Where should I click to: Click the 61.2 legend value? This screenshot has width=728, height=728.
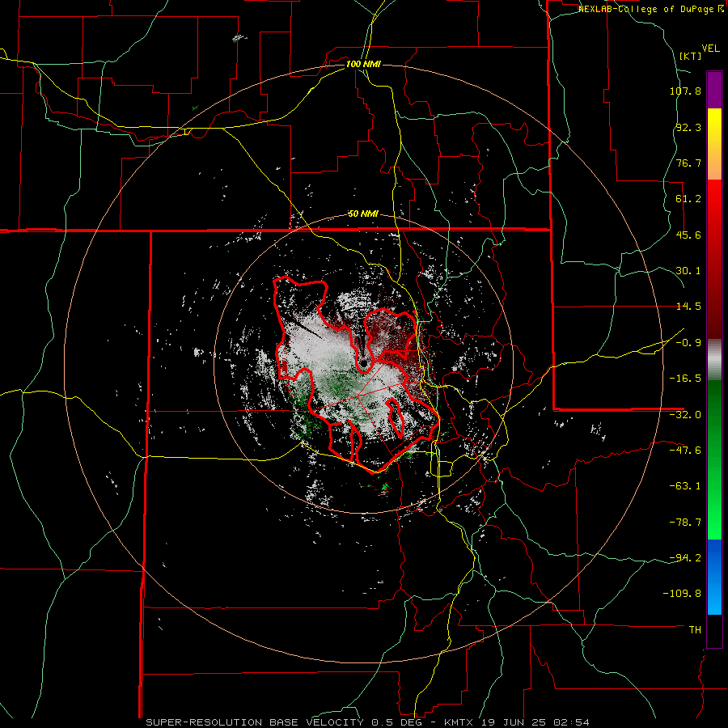tap(688, 199)
